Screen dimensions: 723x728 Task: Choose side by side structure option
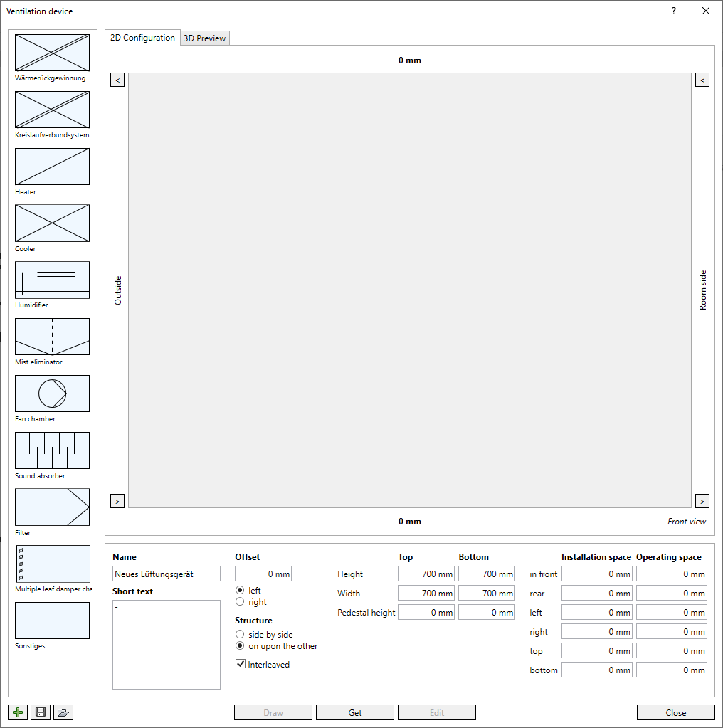240,634
